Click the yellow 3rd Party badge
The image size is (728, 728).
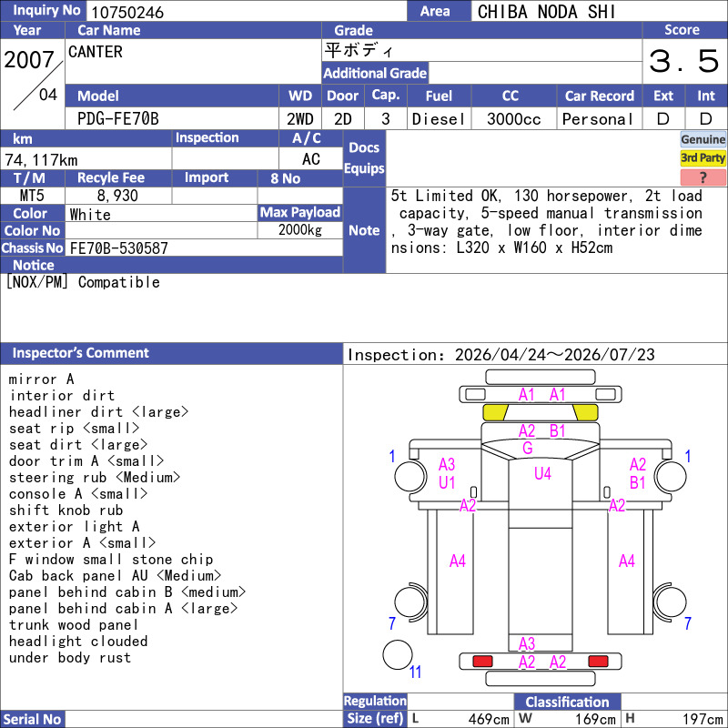pos(703,157)
